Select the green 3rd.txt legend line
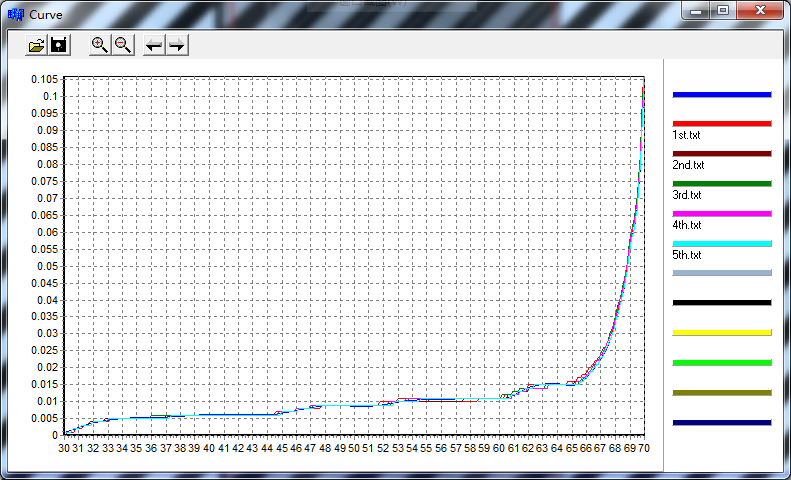 (721, 183)
